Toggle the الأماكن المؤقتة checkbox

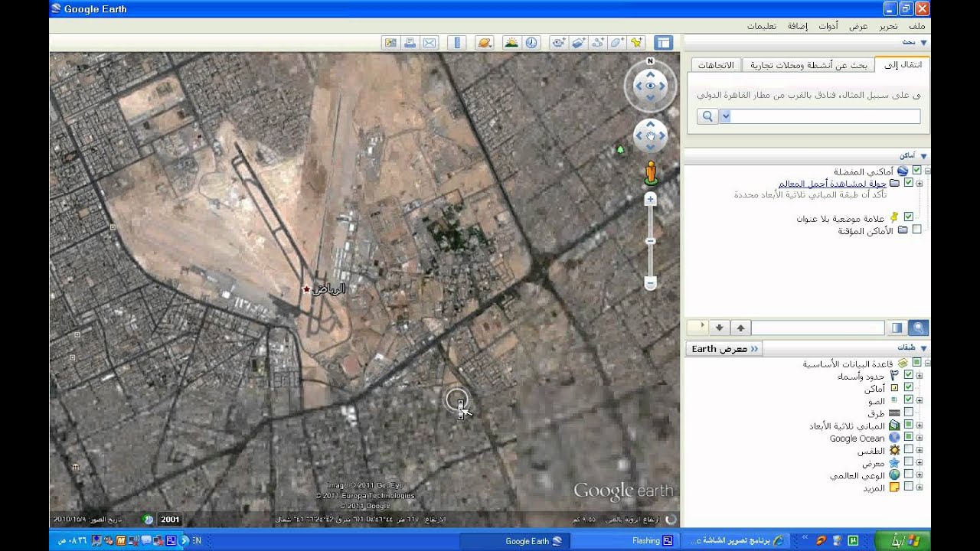[916, 230]
